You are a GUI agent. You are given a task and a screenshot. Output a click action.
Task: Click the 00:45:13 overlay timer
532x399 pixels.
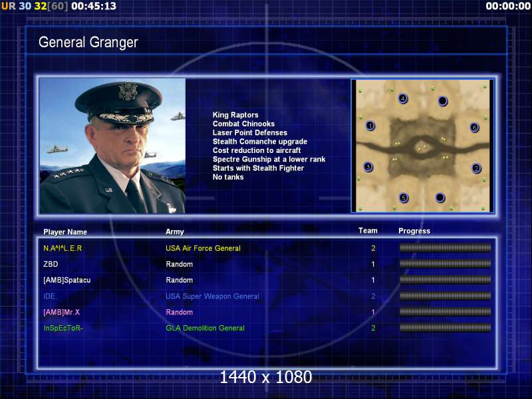[94, 6]
